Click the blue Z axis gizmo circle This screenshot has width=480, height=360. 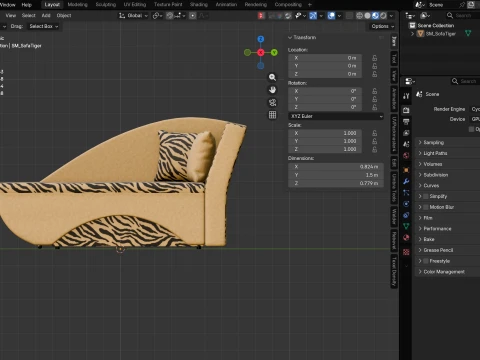click(x=261, y=39)
